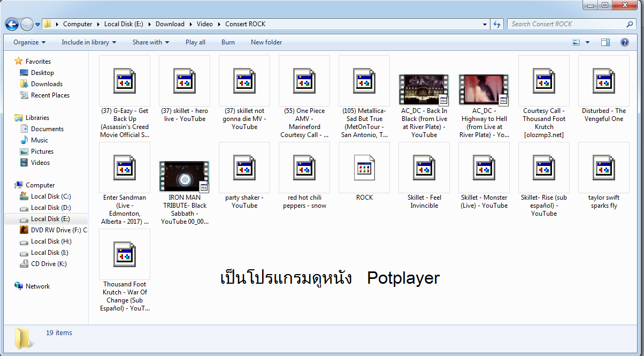
Task: Select the AC_DC Highway to Hell video thumbnail
Action: 484,89
